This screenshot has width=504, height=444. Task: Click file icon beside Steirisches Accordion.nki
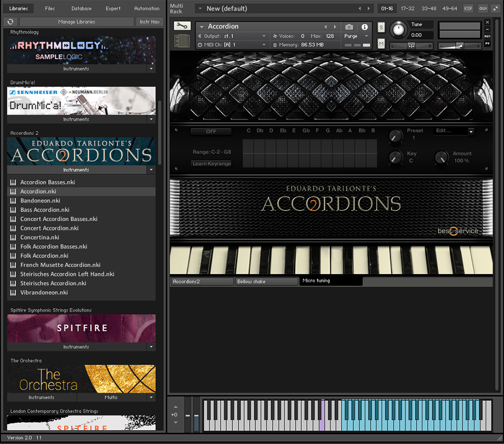13,283
